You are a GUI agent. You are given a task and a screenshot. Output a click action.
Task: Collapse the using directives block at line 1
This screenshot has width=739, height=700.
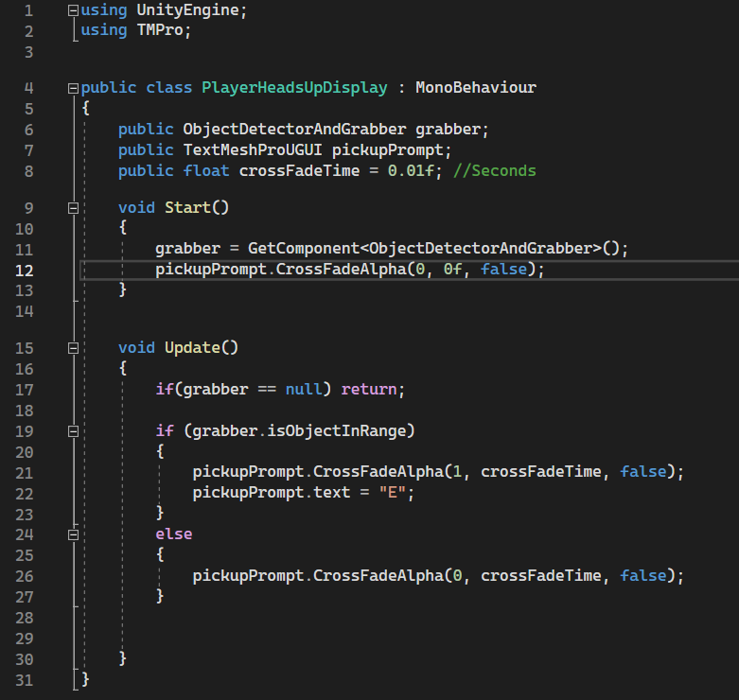pyautogui.click(x=73, y=10)
